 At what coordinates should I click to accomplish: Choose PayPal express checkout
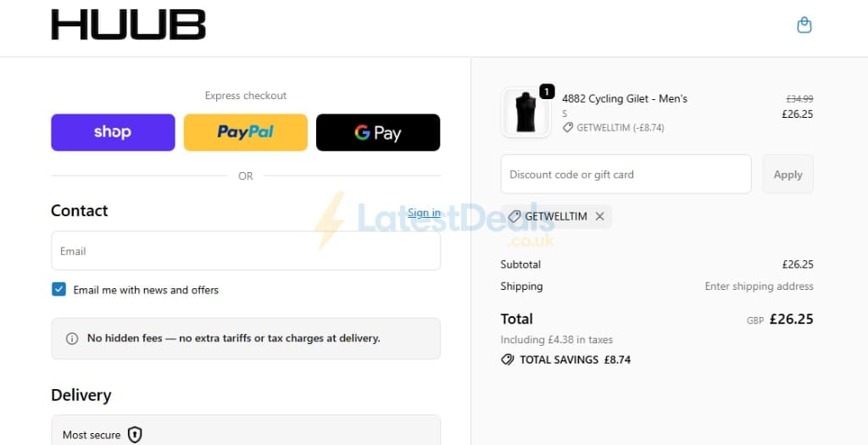[x=245, y=132]
